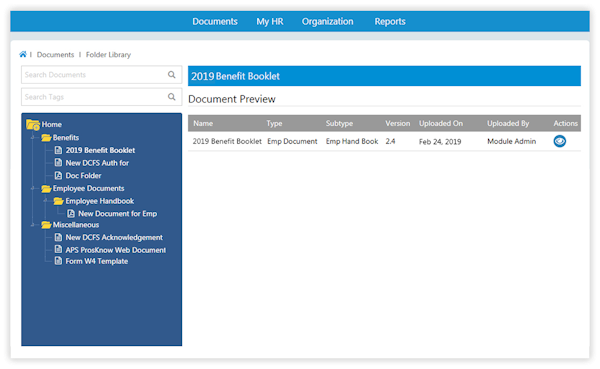Viewport: 600px width, 369px height.
Task: Click the Employee Documents folder icon
Action: pyautogui.click(x=46, y=188)
